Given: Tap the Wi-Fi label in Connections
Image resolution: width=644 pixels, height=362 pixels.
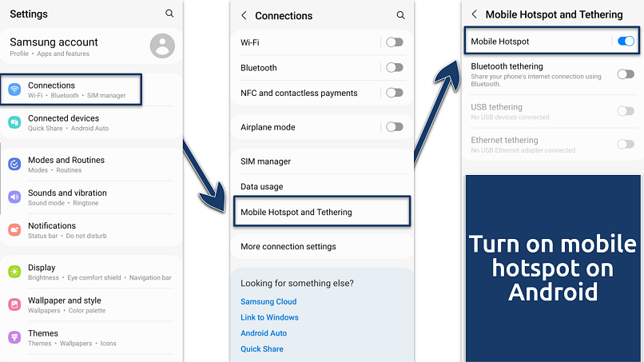Looking at the screenshot, I should [x=250, y=42].
